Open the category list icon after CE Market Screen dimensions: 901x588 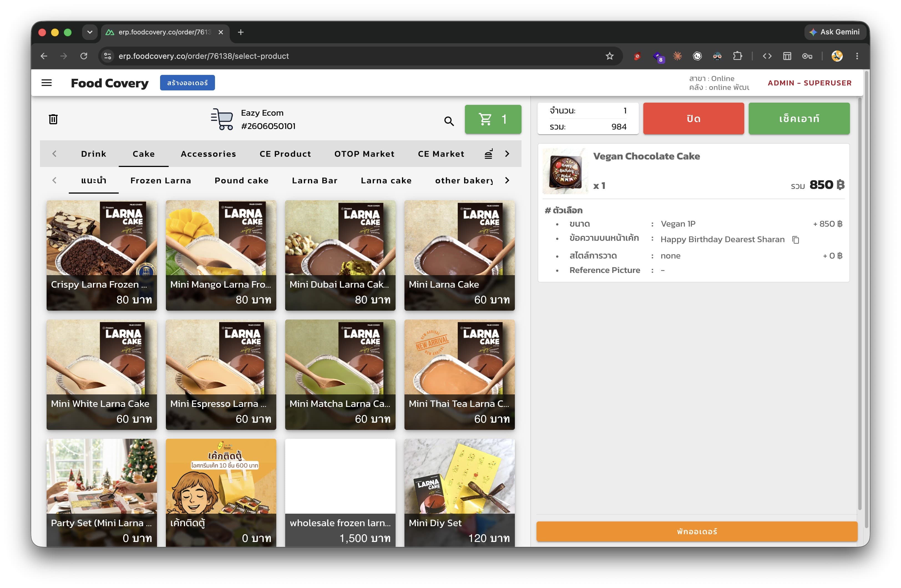tap(489, 154)
